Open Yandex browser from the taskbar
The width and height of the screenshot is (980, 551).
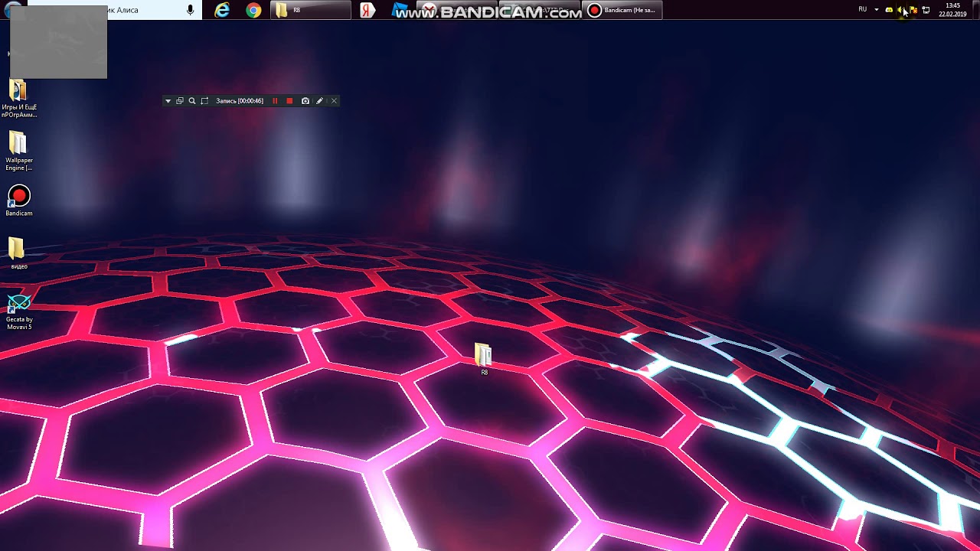pos(368,10)
